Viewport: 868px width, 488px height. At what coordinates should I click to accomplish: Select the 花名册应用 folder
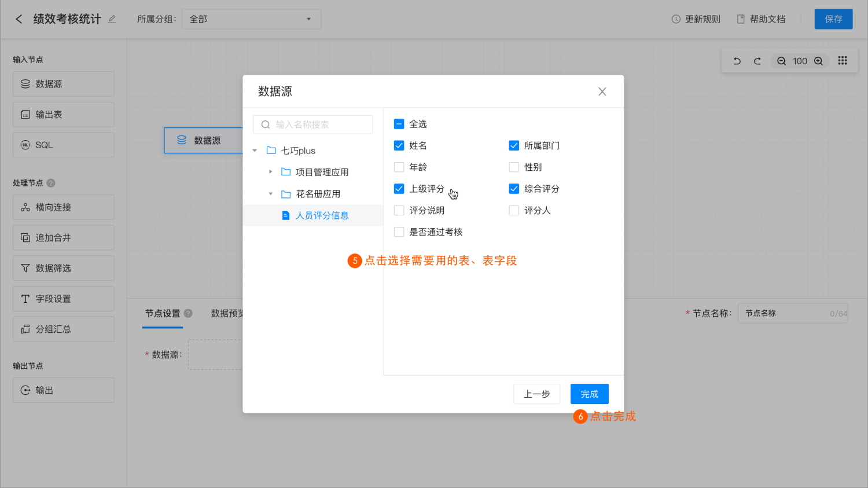[x=311, y=194]
